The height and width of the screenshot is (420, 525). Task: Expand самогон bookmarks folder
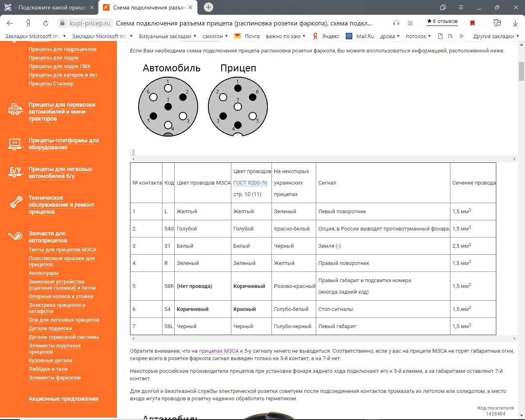click(x=215, y=36)
